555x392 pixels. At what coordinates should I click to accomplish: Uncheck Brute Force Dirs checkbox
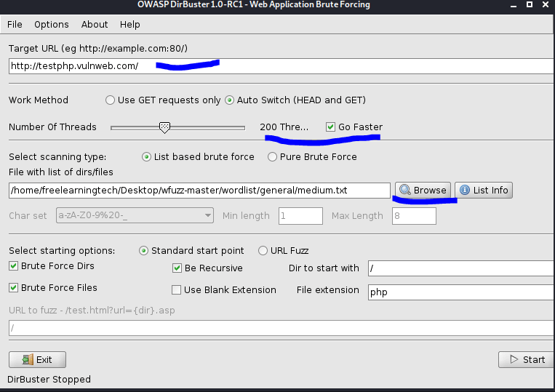coord(13,265)
